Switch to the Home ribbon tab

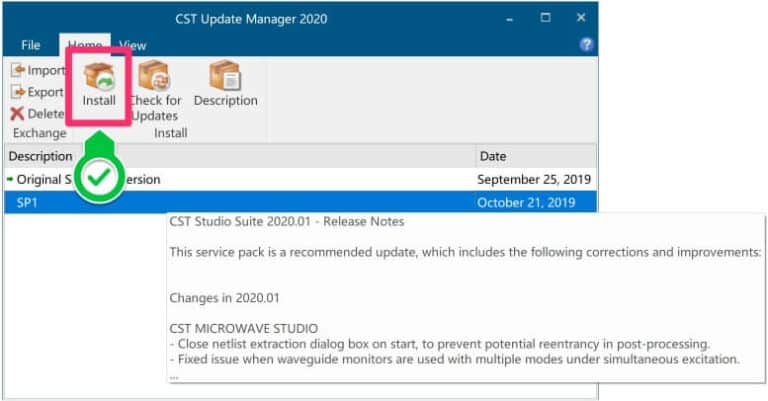point(85,45)
